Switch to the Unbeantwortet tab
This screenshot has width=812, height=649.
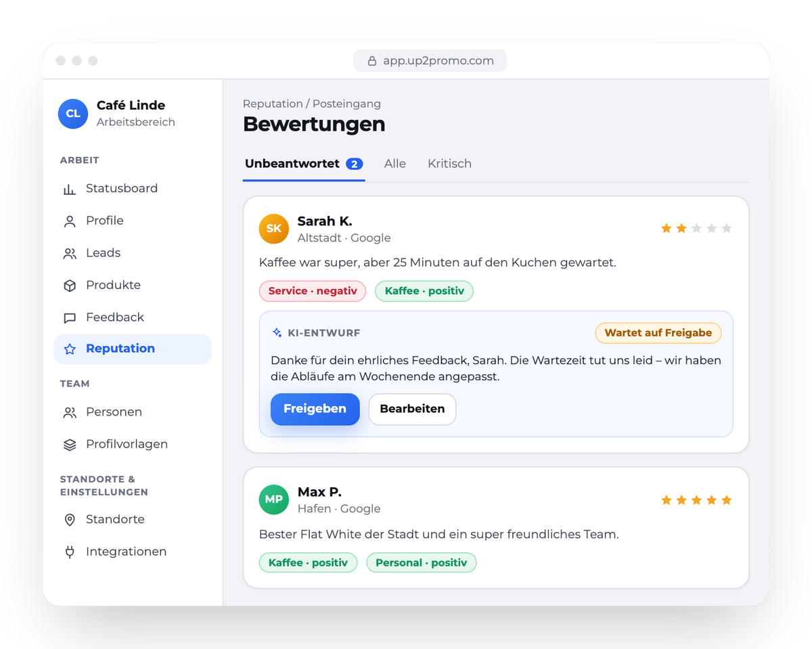[x=304, y=164]
